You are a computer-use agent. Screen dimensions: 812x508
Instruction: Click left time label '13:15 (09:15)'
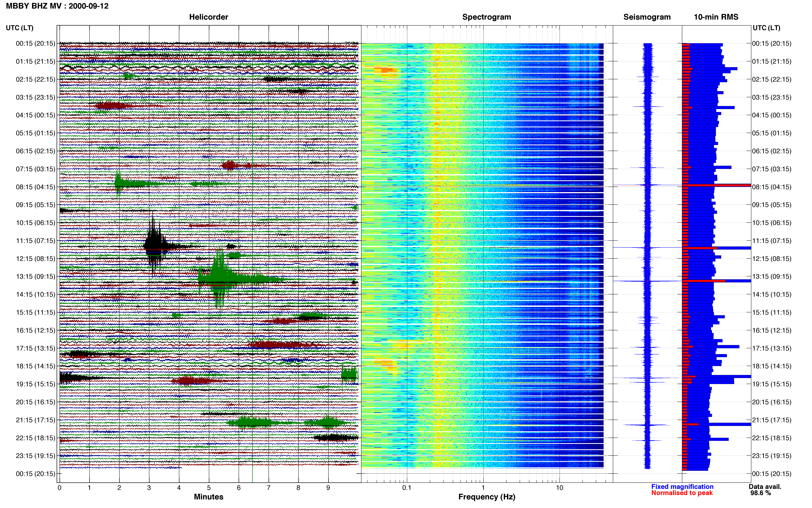coord(36,277)
